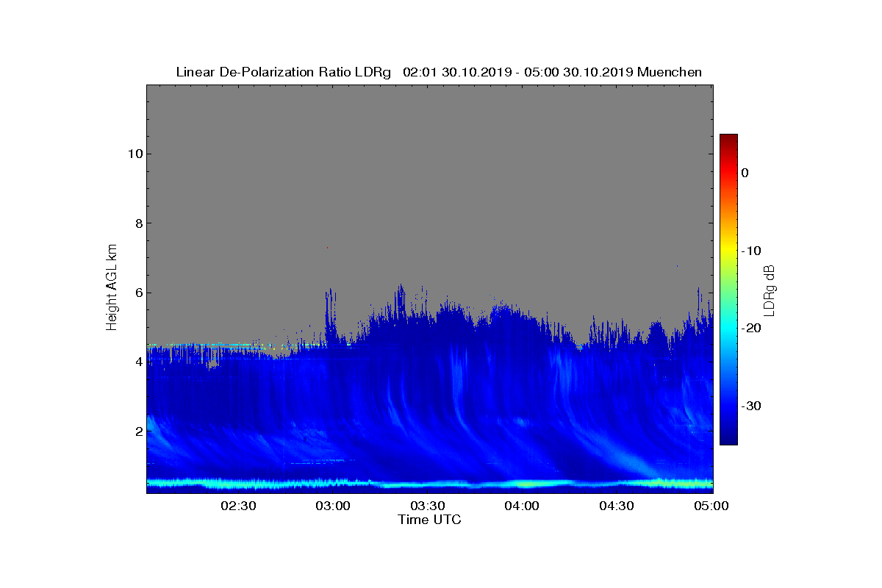Select the 03:30 time tick label
882x588 pixels.
click(x=428, y=506)
